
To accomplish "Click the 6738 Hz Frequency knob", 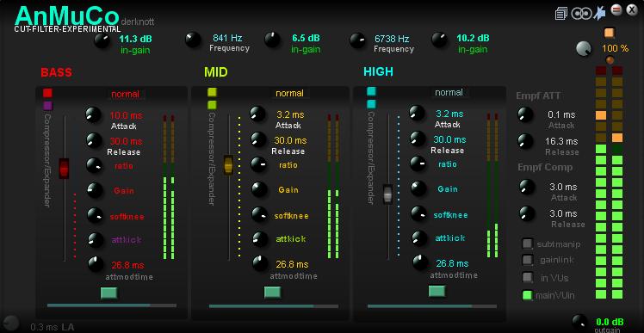I will [x=358, y=40].
